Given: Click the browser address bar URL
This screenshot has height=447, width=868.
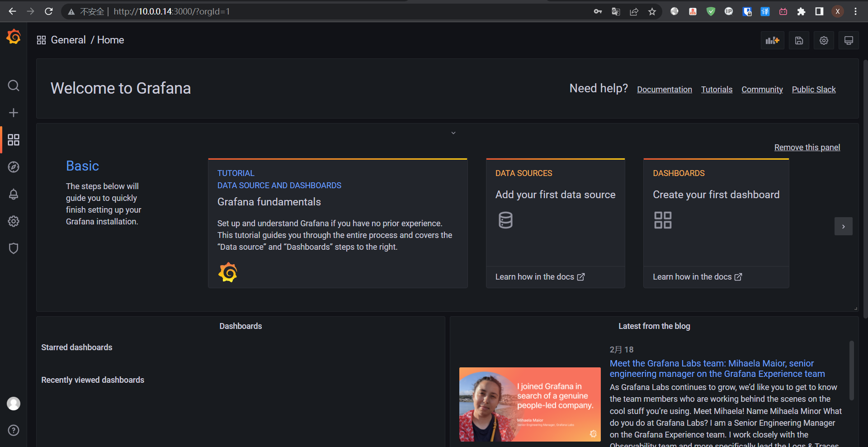Looking at the screenshot, I should click(172, 11).
